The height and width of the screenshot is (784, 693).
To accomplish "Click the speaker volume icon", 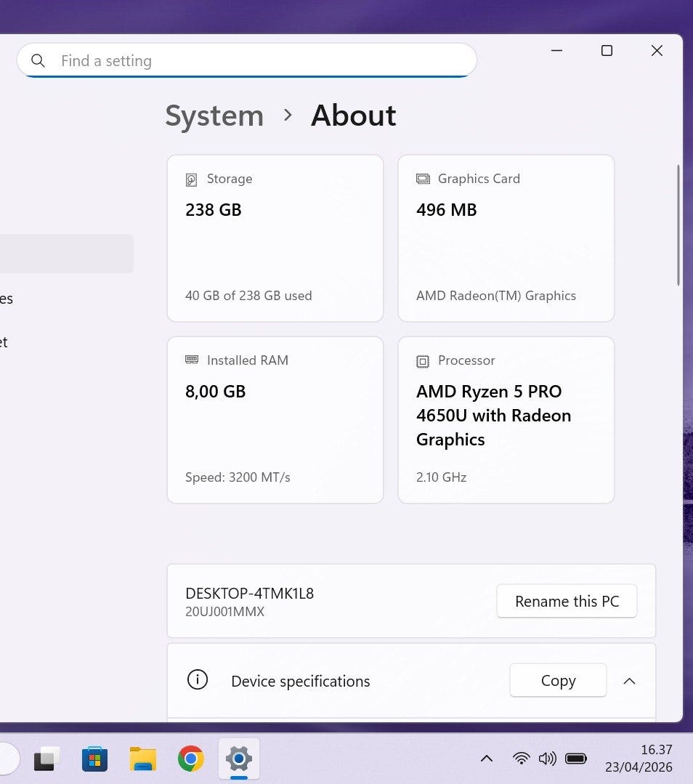I will pyautogui.click(x=547, y=759).
